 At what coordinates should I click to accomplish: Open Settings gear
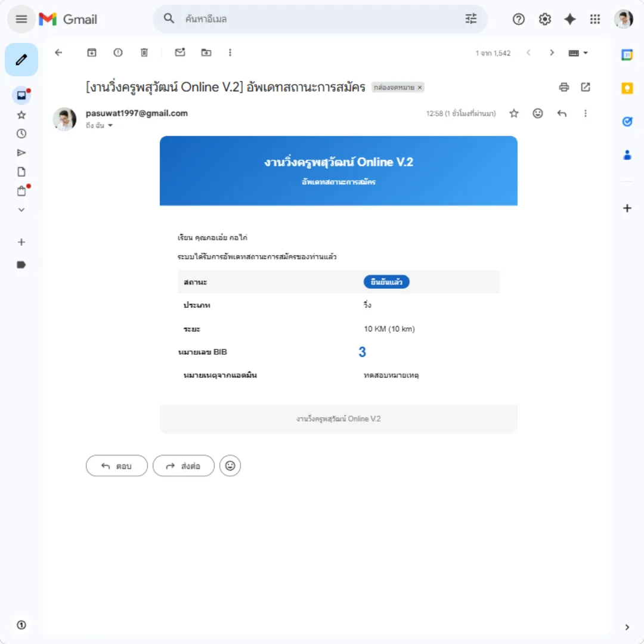pos(544,19)
